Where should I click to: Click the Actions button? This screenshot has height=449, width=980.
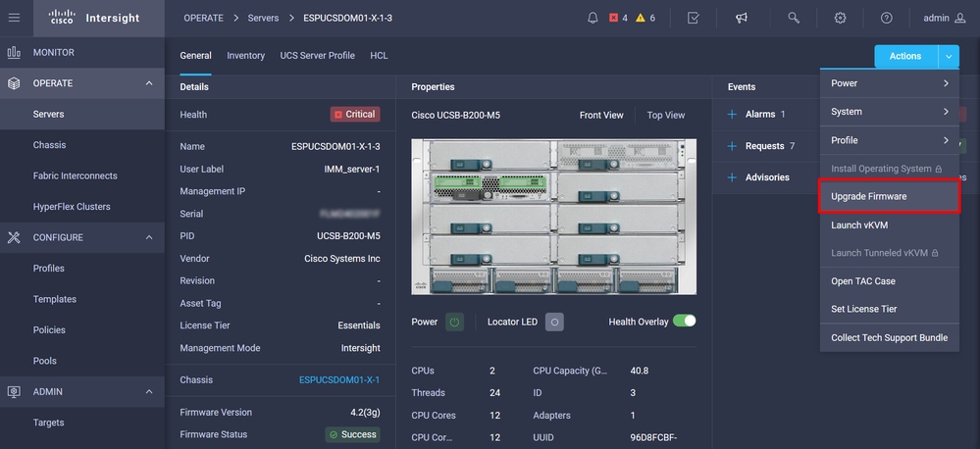click(x=905, y=56)
